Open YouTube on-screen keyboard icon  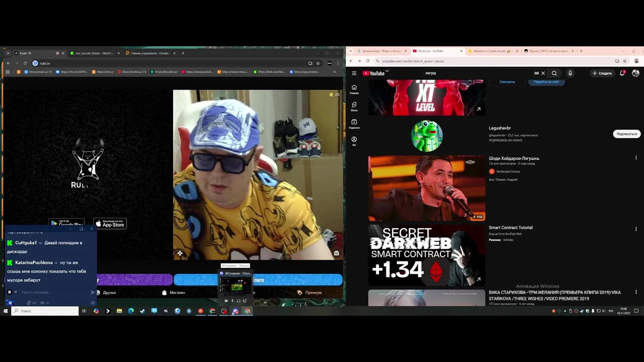point(536,73)
